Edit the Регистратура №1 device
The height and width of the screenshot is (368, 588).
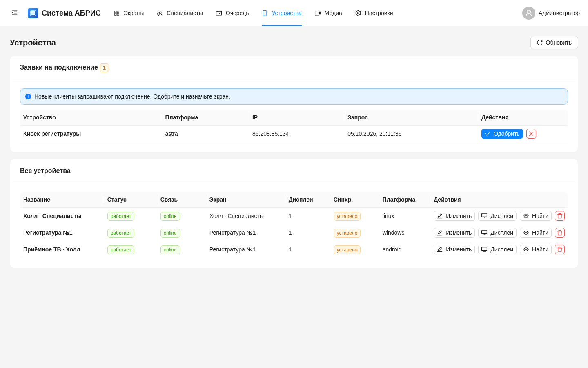(454, 233)
